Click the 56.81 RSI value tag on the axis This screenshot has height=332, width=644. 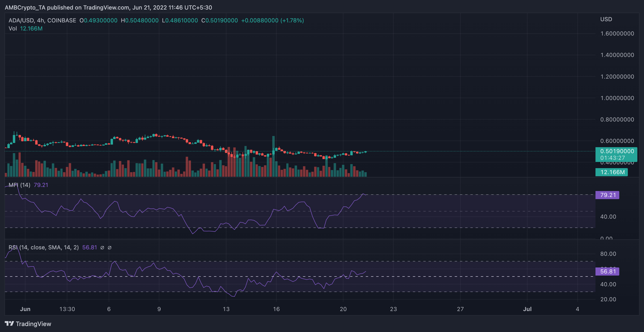click(607, 272)
